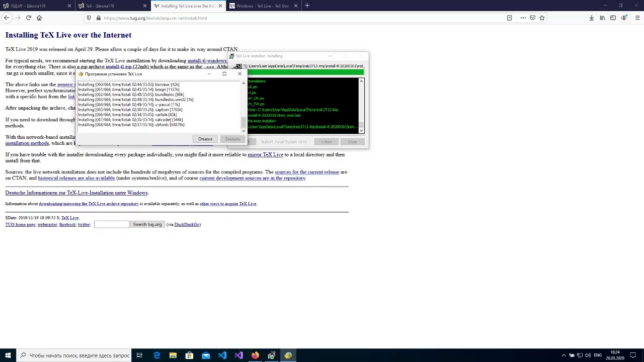
Task: Open the install-tl.zip archive link
Action: (x=119, y=67)
